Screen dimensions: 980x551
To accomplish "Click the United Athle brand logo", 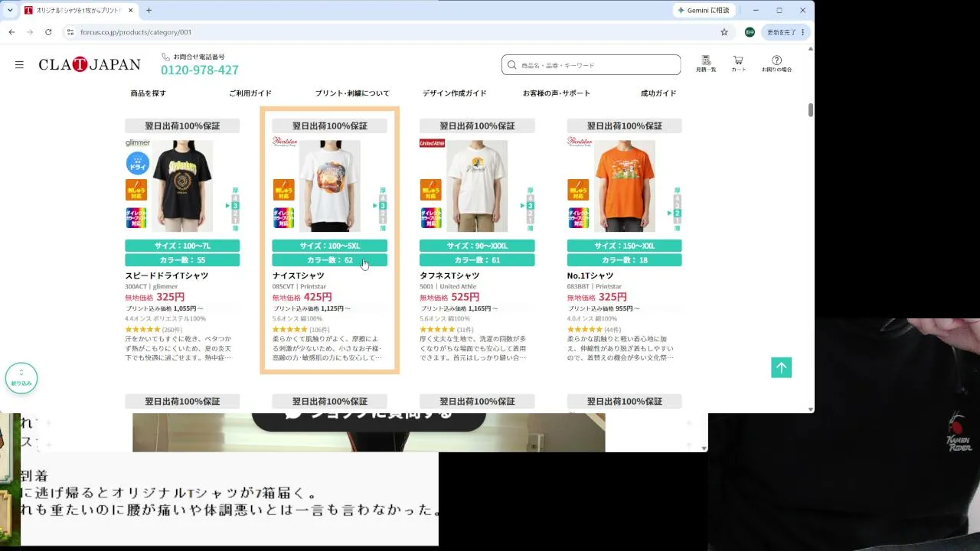I will (432, 143).
